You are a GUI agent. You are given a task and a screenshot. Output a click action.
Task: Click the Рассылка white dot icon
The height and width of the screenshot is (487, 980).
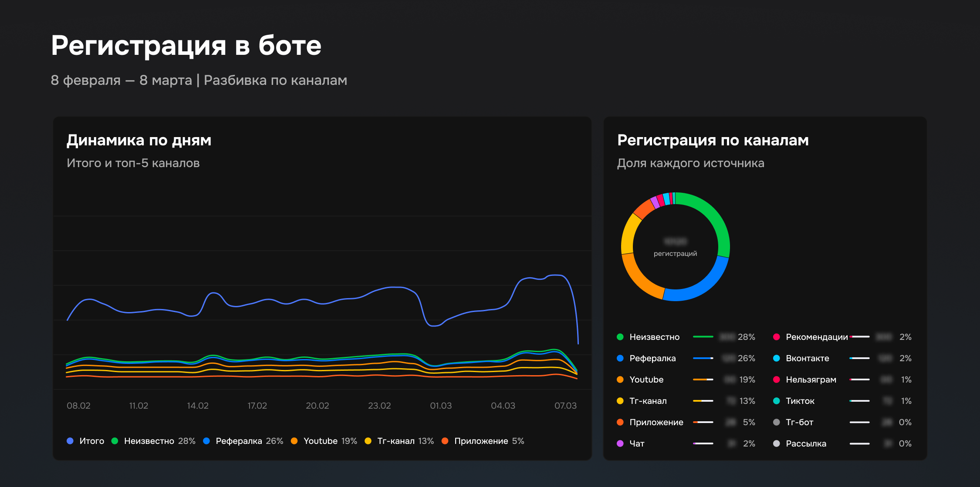pos(776,443)
